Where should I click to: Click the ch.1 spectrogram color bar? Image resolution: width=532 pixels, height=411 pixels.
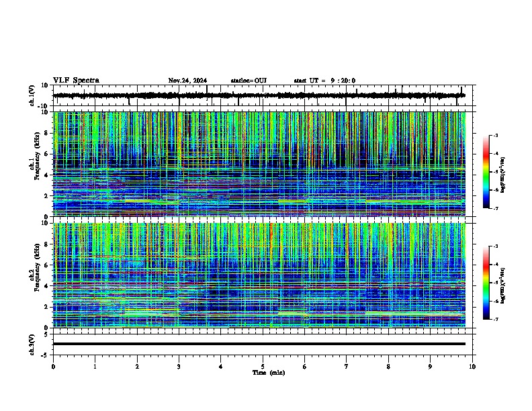[486, 172]
